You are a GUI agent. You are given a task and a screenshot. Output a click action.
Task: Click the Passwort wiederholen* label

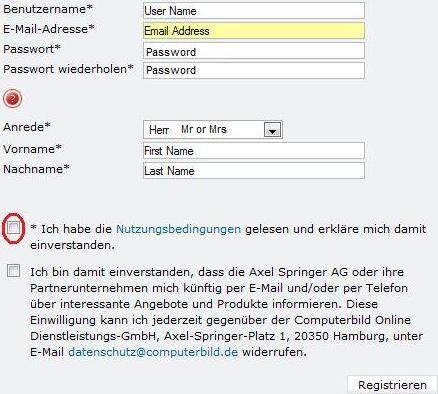[x=68, y=69]
